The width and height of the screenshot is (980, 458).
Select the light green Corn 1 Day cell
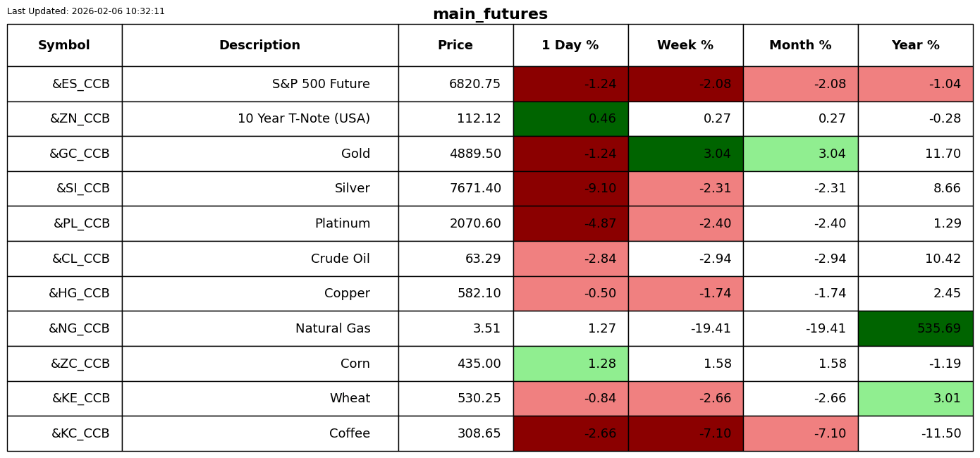(570, 364)
